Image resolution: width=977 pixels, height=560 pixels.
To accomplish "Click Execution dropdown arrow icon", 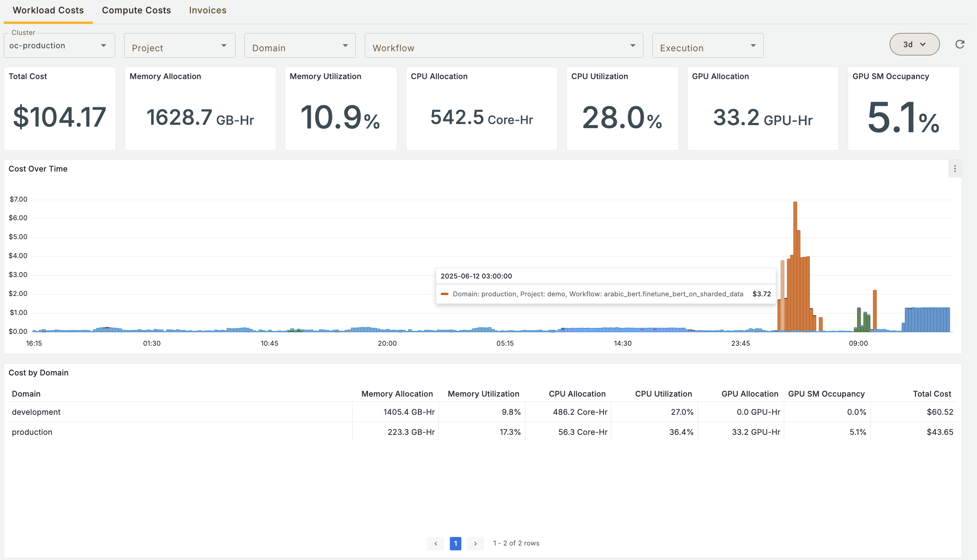I will (753, 46).
